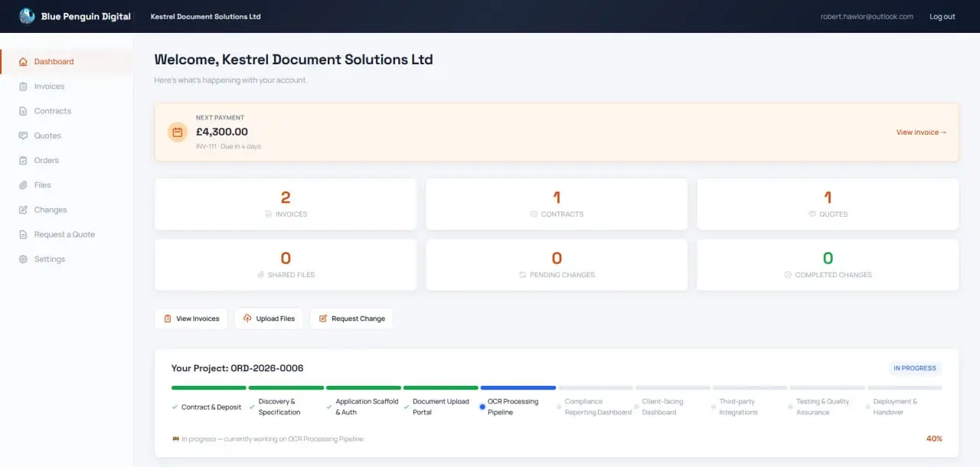
Task: Open the Invoices count card showing 2
Action: [x=286, y=204]
